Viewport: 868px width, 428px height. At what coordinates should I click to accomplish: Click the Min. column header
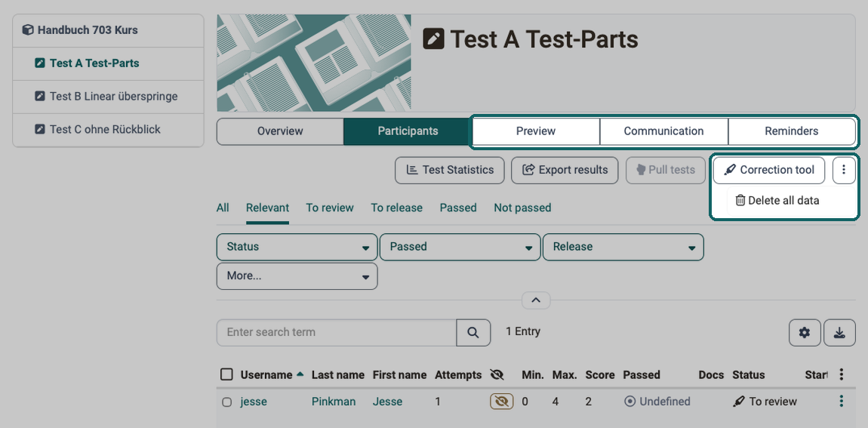[x=533, y=375]
